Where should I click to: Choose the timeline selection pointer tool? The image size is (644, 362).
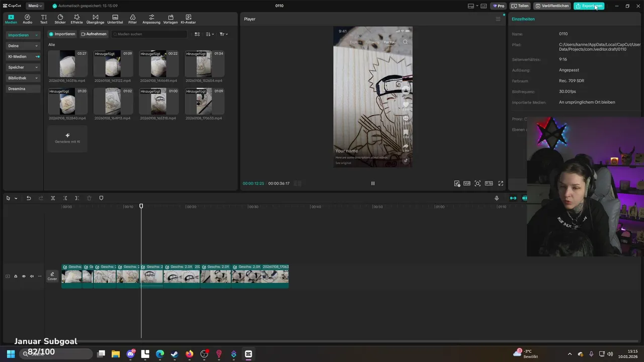[8, 198]
